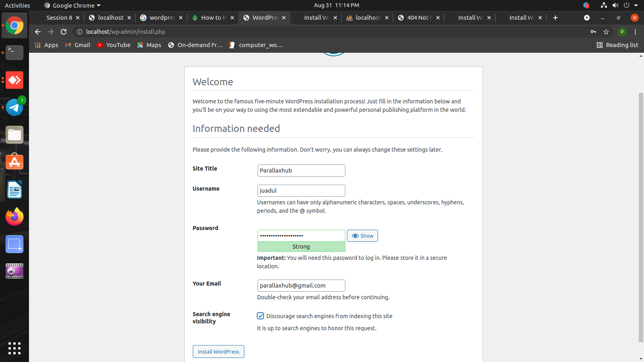Screen dimensions: 644x362
Task: Click the Your Email input field
Action: tap(301, 286)
